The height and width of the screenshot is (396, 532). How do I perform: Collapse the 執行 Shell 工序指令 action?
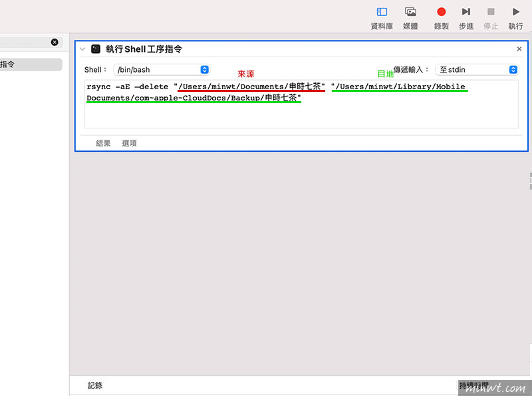click(x=82, y=49)
